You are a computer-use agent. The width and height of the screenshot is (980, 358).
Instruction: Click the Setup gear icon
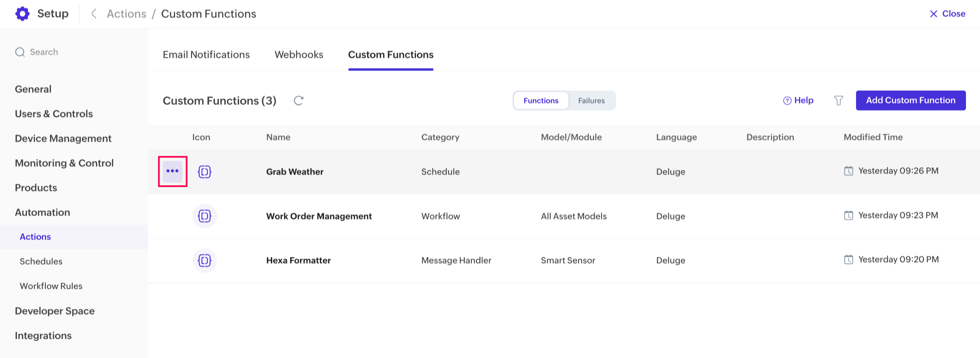click(x=23, y=14)
